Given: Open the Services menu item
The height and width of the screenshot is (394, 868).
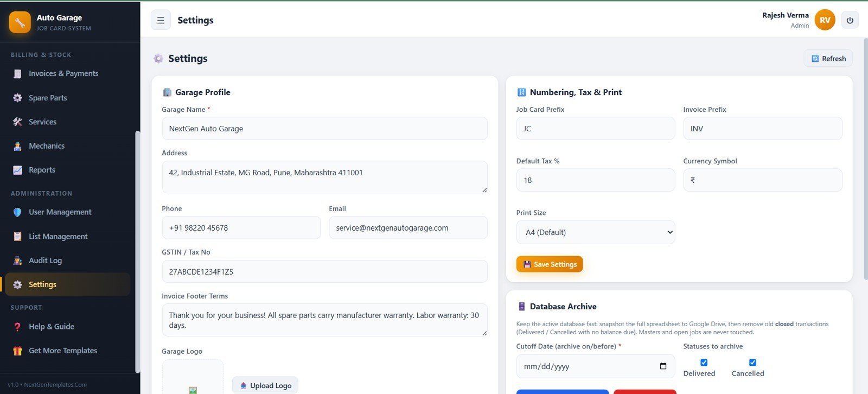Looking at the screenshot, I should pos(67,122).
